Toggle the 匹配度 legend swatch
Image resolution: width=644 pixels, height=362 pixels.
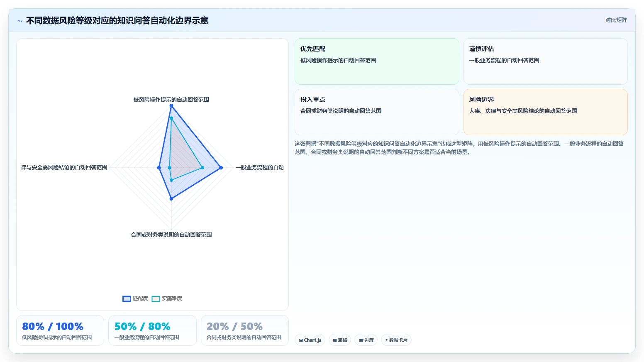(x=127, y=298)
